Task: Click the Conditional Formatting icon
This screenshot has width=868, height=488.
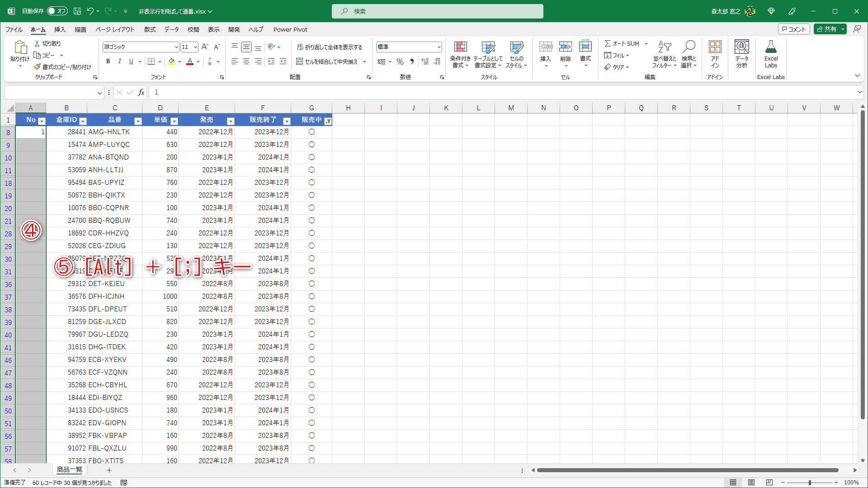Action: click(x=460, y=47)
